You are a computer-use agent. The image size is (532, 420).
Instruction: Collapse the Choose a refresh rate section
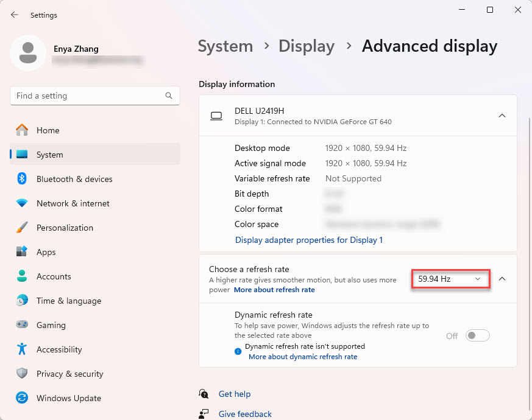point(502,279)
